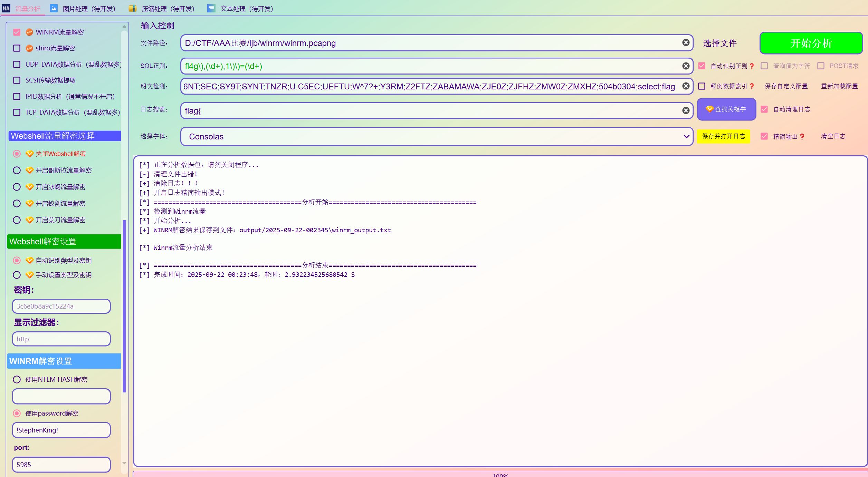Switch to the 文本处理 tab
This screenshot has height=477, width=868.
246,9
